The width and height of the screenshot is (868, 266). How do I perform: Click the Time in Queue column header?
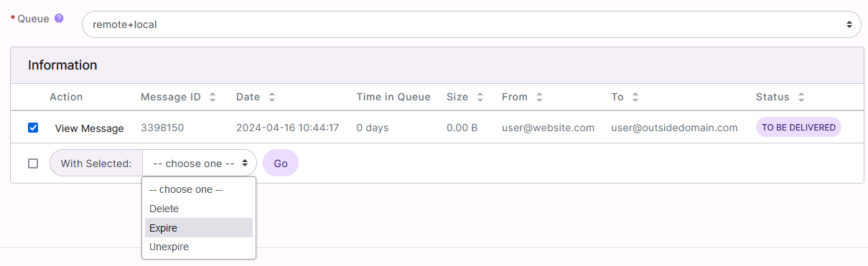pyautogui.click(x=393, y=97)
